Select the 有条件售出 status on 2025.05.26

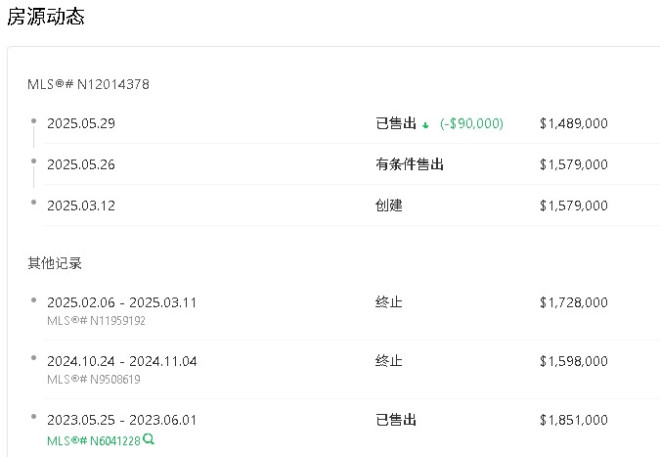(409, 164)
